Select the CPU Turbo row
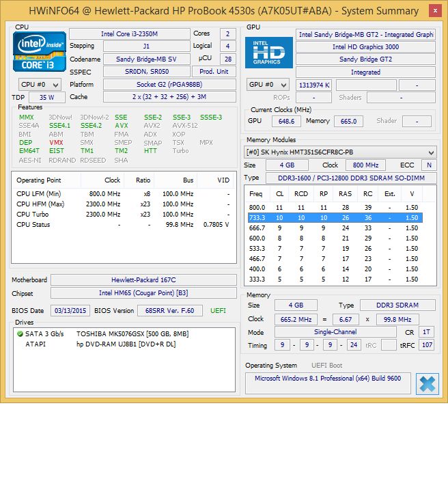The width and height of the screenshot is (448, 492). click(123, 215)
